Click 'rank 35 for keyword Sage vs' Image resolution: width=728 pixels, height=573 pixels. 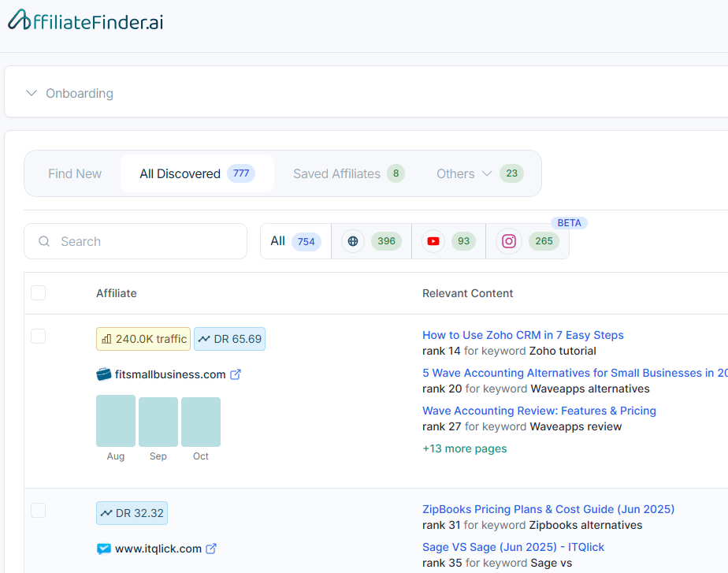click(497, 563)
